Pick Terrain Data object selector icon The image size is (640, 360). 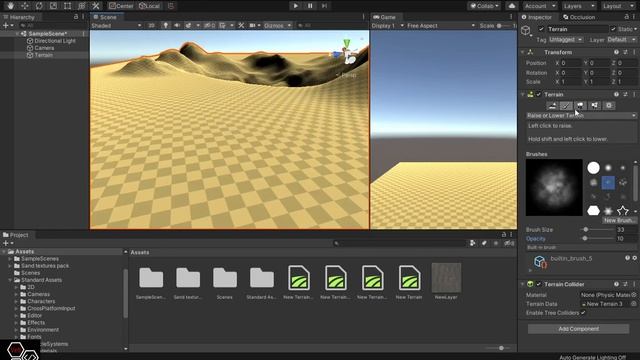pyautogui.click(x=633, y=304)
